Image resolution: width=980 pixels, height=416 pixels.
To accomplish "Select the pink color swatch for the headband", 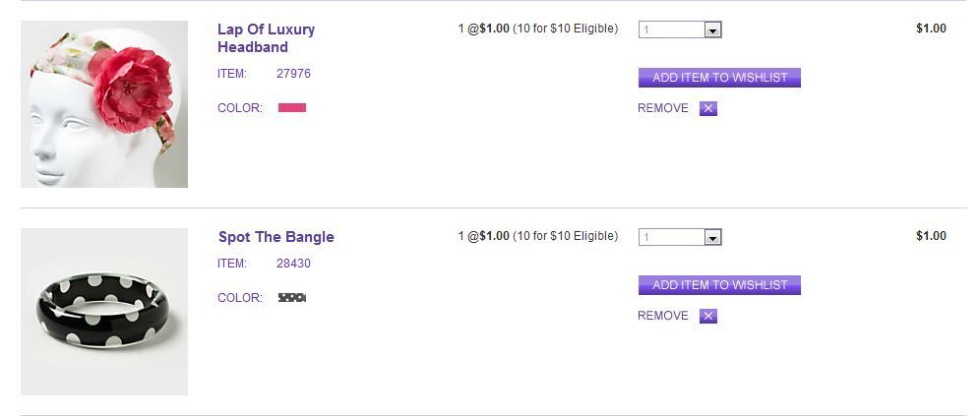I will (292, 108).
